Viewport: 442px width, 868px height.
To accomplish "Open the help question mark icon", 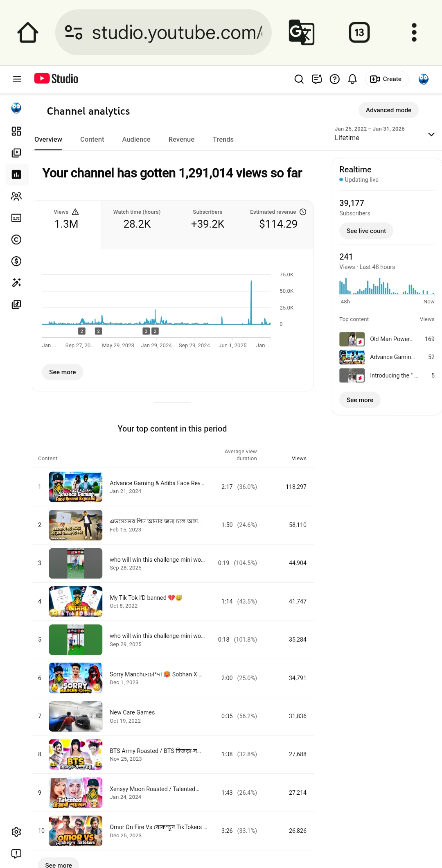I will 335,79.
